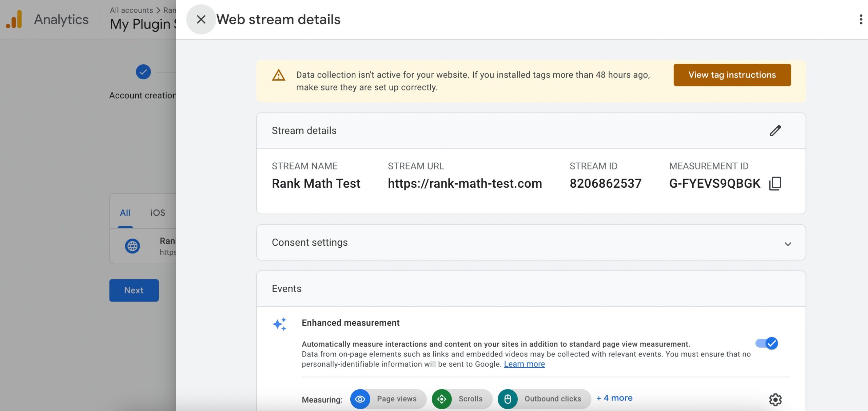Copy the measurement ID with the copy icon

[775, 183]
